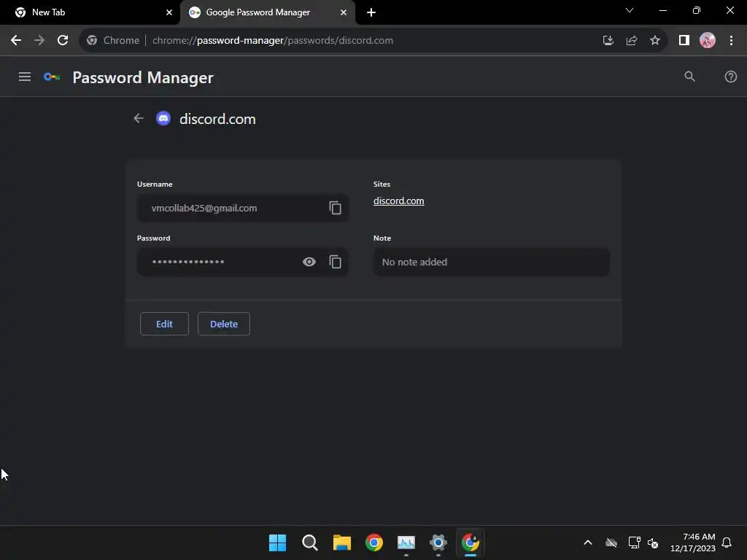Click the 'No note added' box

click(492, 262)
